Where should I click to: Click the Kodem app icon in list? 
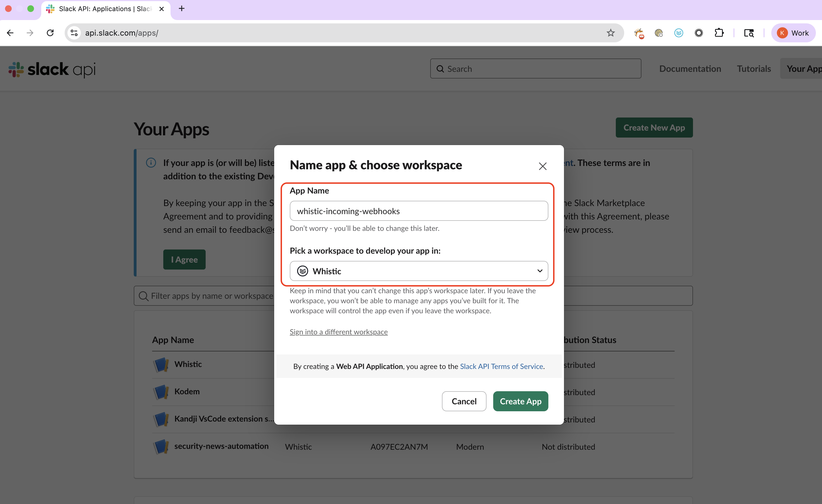pos(161,392)
